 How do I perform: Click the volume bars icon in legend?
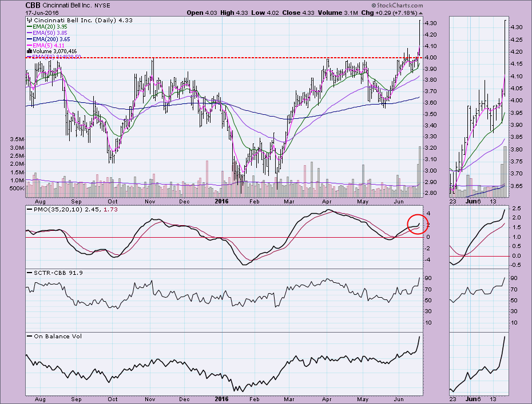[x=29, y=50]
